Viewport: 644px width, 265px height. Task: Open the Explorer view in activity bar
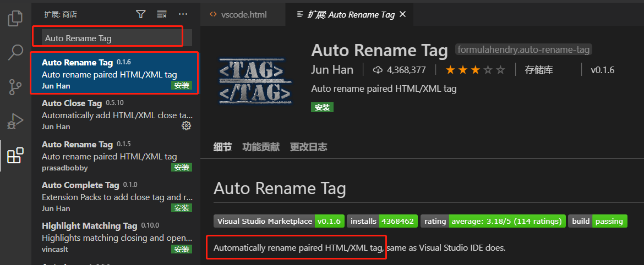pyautogui.click(x=15, y=18)
